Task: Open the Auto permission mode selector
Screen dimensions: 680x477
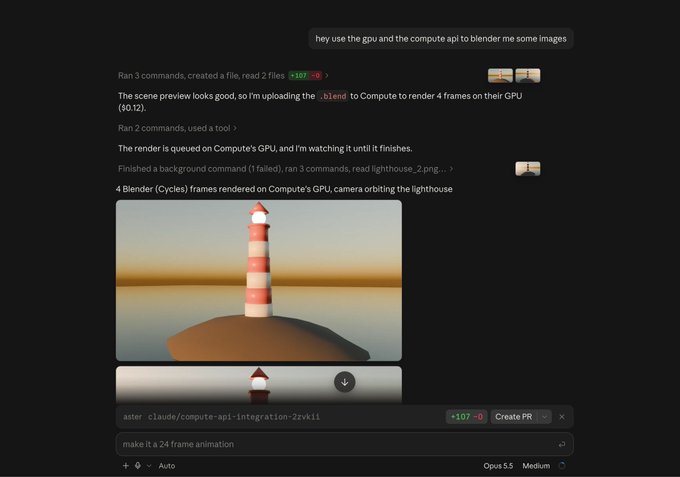Action: pyautogui.click(x=167, y=466)
